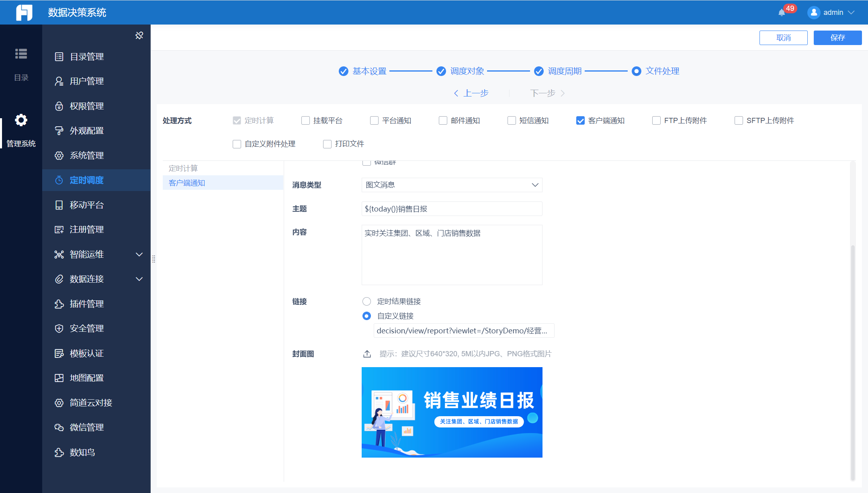868x493 pixels.
Task: Click the pin icon in the sidebar
Action: click(139, 36)
